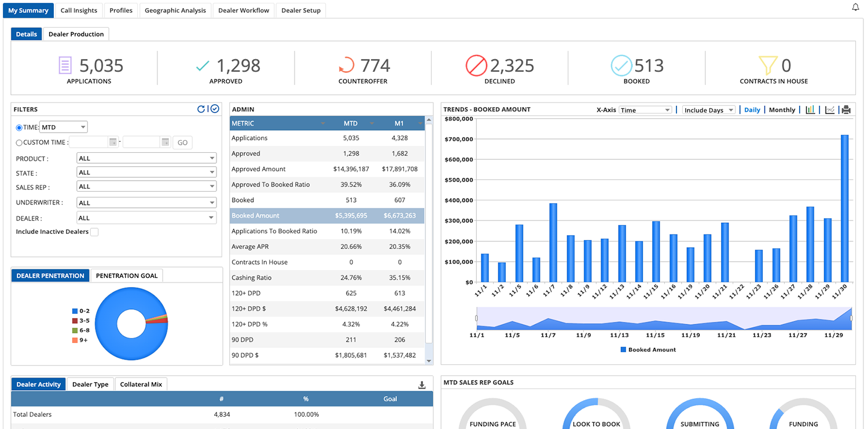Click the 6-8 green legend swatch
Screen dimensions: 868x429
[x=75, y=331]
